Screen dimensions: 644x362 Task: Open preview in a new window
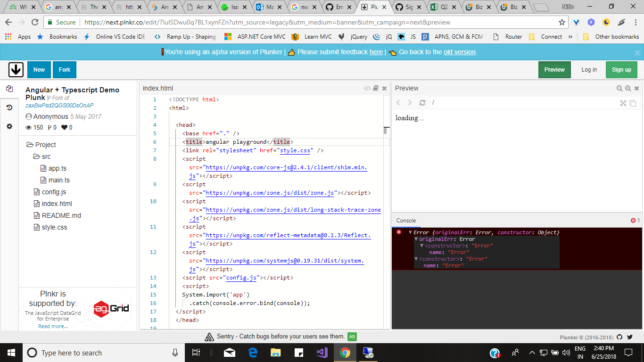click(632, 102)
